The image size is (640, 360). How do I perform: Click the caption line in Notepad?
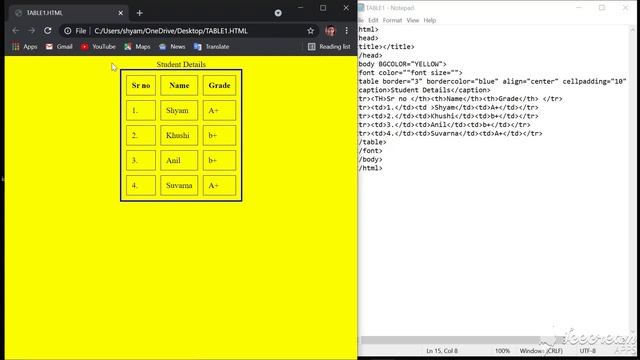(424, 90)
